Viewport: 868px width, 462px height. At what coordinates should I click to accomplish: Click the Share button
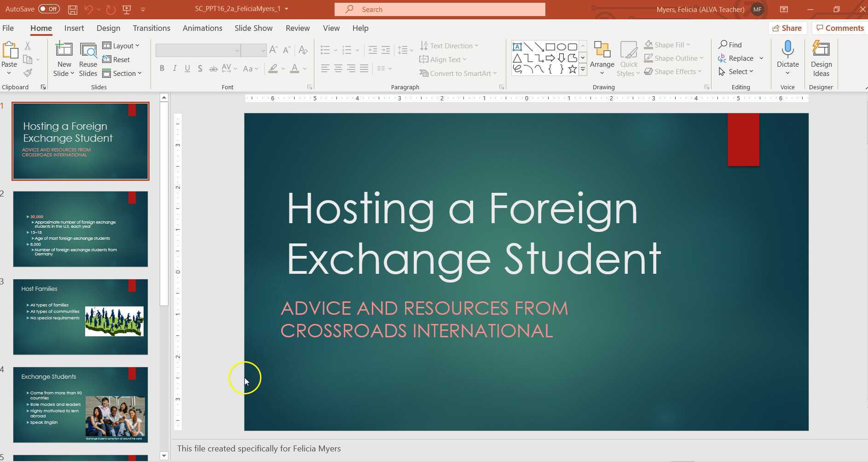point(788,28)
